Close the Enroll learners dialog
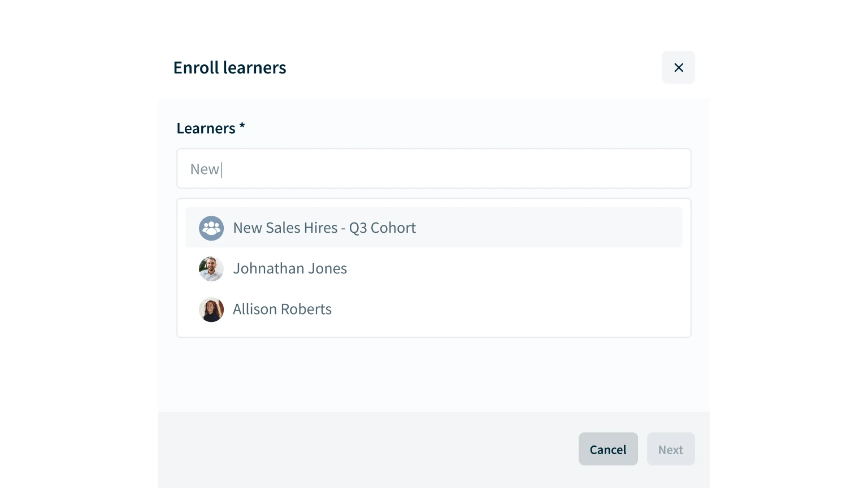 point(678,68)
